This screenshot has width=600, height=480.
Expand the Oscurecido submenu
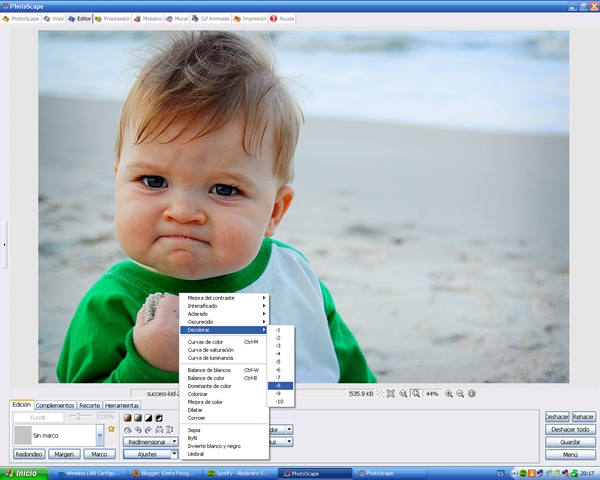click(225, 322)
